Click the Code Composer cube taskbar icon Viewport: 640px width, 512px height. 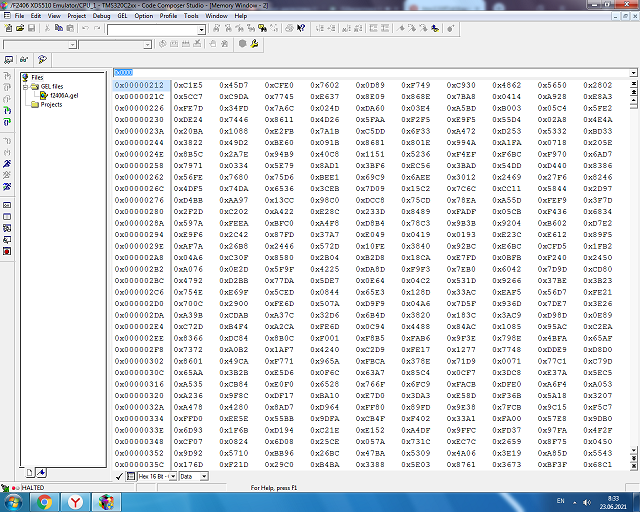tap(106, 502)
